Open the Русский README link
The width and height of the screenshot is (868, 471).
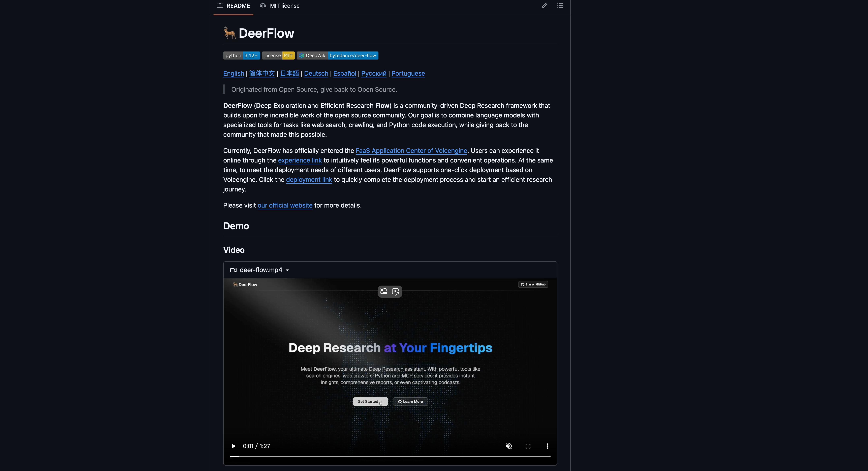[x=374, y=73]
